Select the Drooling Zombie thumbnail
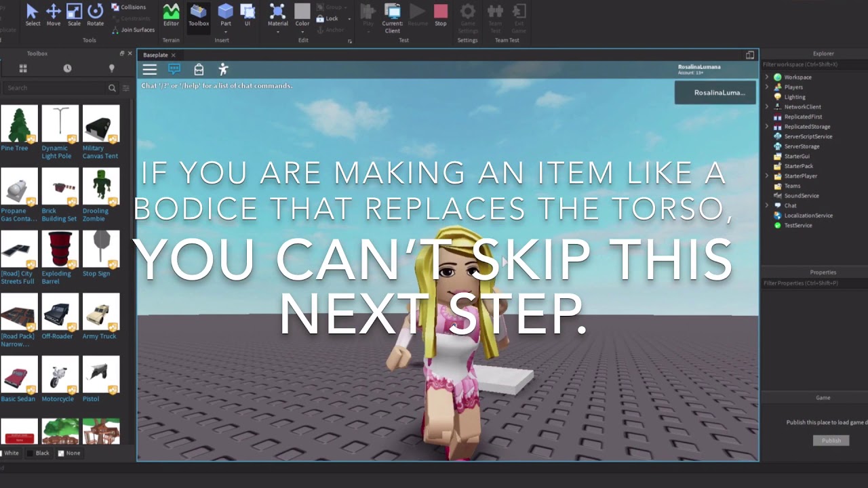868x488 pixels. click(x=101, y=186)
